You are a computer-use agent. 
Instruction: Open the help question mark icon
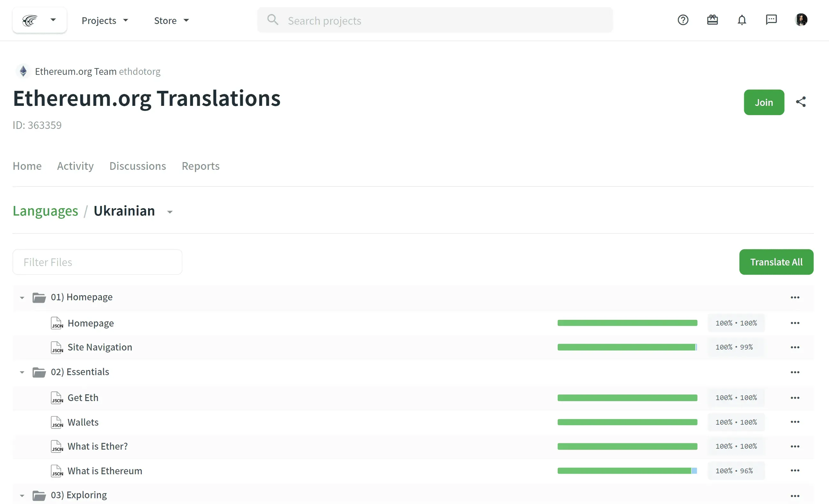point(683,20)
